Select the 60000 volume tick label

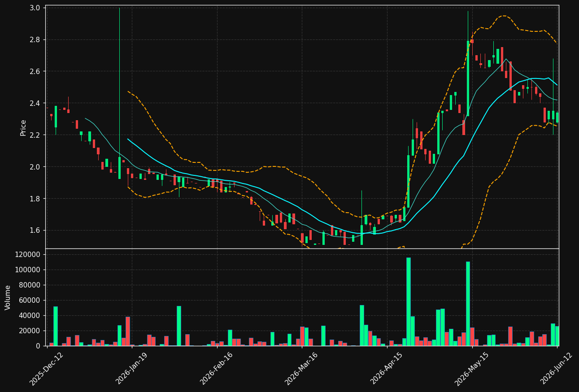click(x=30, y=301)
